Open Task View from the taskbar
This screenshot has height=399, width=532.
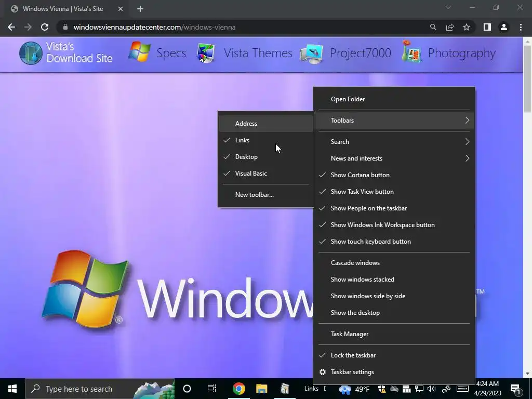coord(212,389)
